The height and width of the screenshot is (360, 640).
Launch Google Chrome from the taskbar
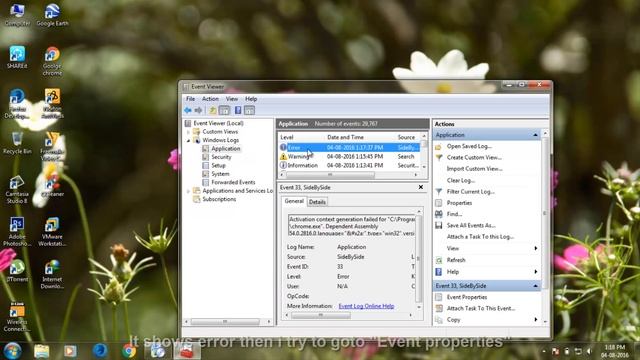tap(129, 351)
